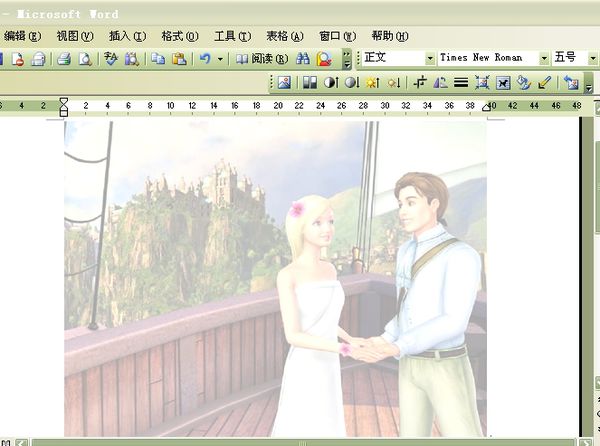
Task: Click the blue Undo arrow
Action: (205, 59)
